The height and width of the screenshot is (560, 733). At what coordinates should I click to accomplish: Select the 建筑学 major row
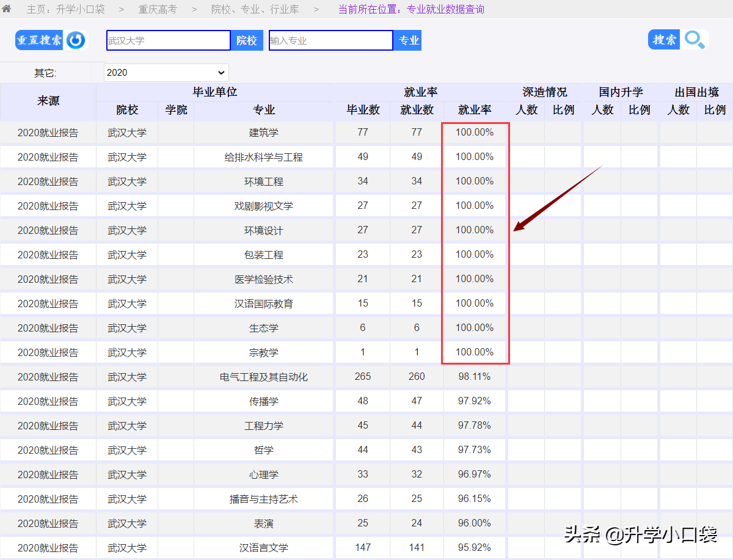pos(263,132)
